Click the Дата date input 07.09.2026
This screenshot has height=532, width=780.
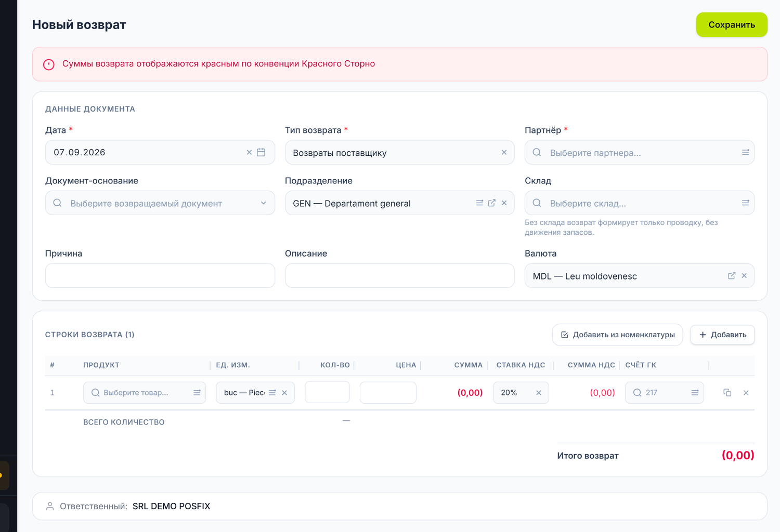tap(160, 152)
